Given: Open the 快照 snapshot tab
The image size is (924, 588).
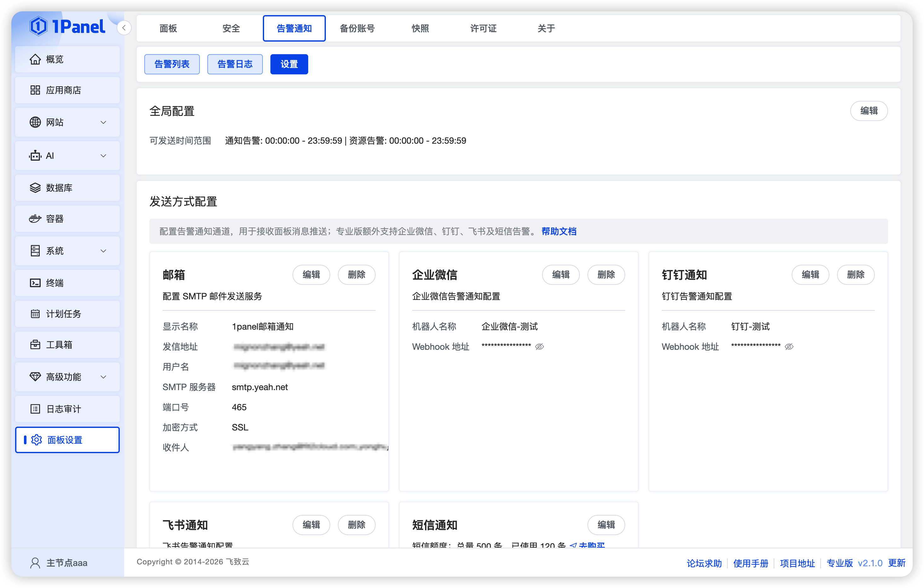Looking at the screenshot, I should [420, 28].
